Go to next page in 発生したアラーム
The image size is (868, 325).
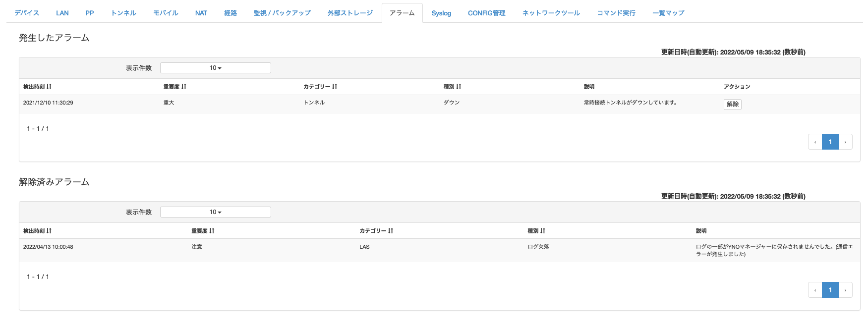tap(845, 142)
